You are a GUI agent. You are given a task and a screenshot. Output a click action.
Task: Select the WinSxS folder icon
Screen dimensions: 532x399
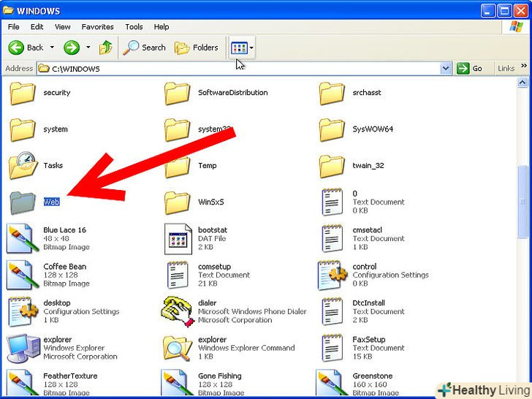(x=177, y=202)
